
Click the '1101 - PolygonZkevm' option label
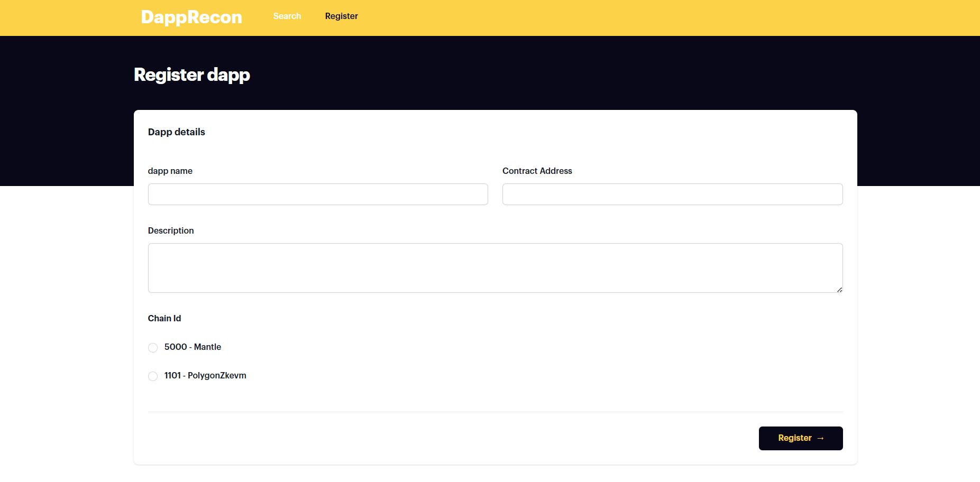click(x=205, y=376)
